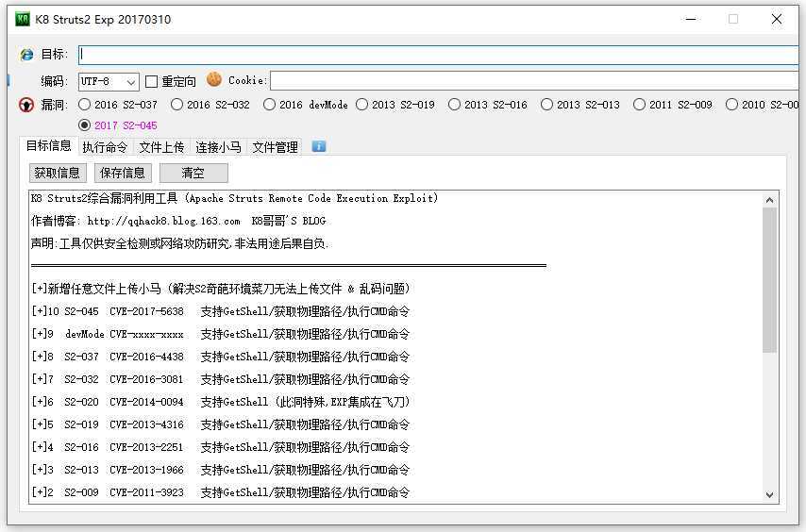Click the S2-019 CVE-2013-4316 line
The image size is (806, 532).
tap(221, 424)
